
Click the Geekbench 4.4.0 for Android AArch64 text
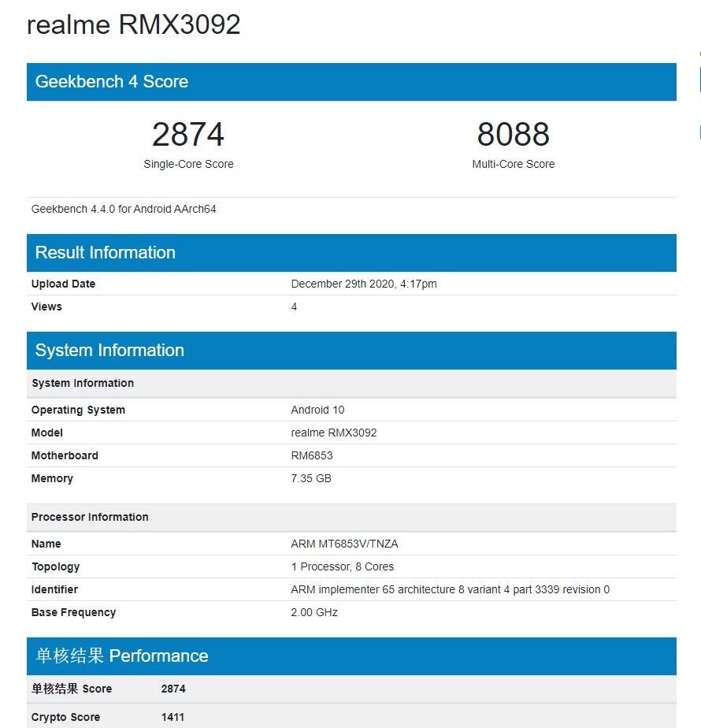pyautogui.click(x=122, y=209)
